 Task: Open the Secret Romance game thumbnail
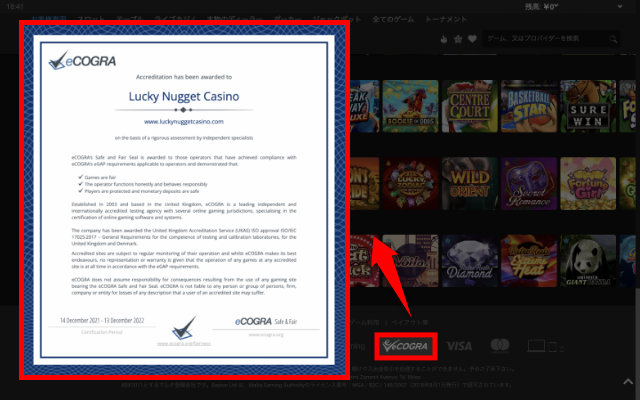tap(528, 183)
